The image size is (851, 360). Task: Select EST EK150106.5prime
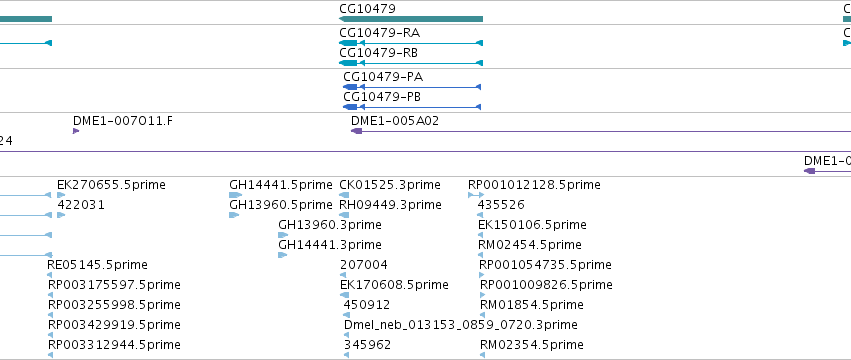pos(532,225)
